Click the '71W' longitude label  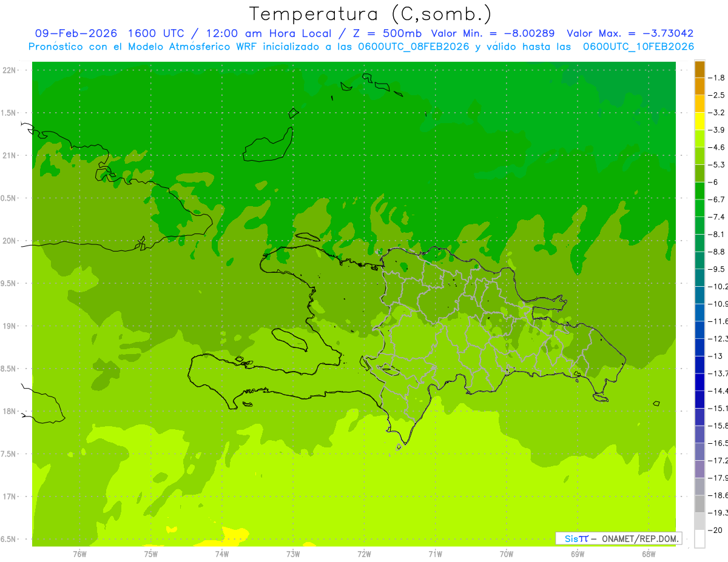(435, 554)
